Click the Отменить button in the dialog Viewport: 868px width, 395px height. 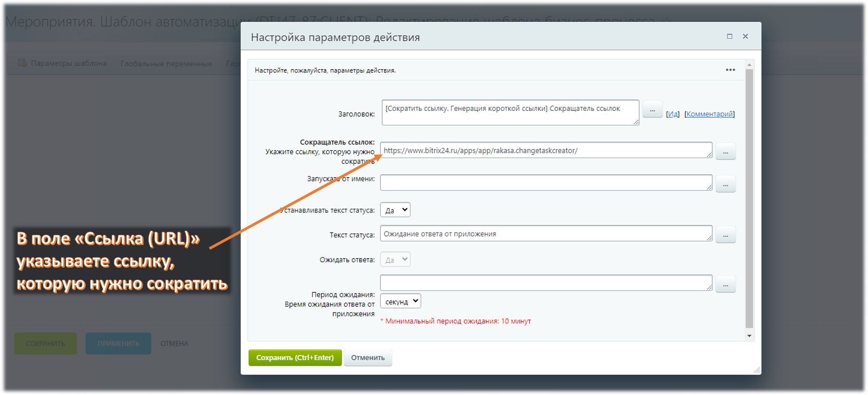[368, 358]
